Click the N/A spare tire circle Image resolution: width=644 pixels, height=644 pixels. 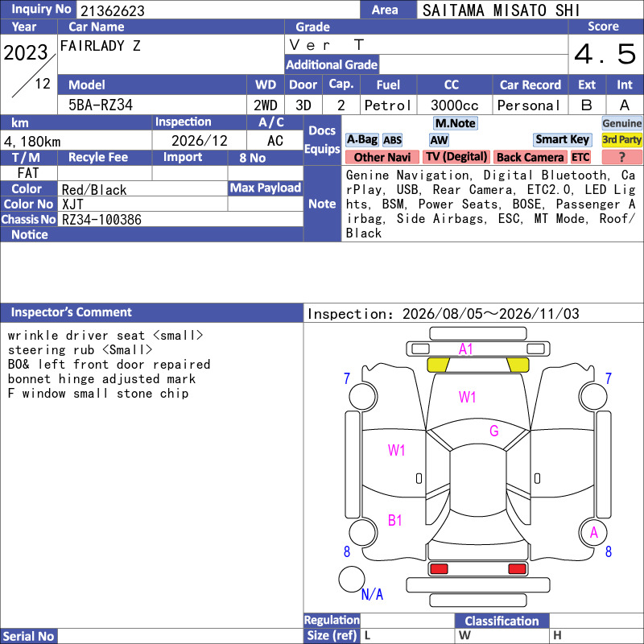[x=352, y=579]
